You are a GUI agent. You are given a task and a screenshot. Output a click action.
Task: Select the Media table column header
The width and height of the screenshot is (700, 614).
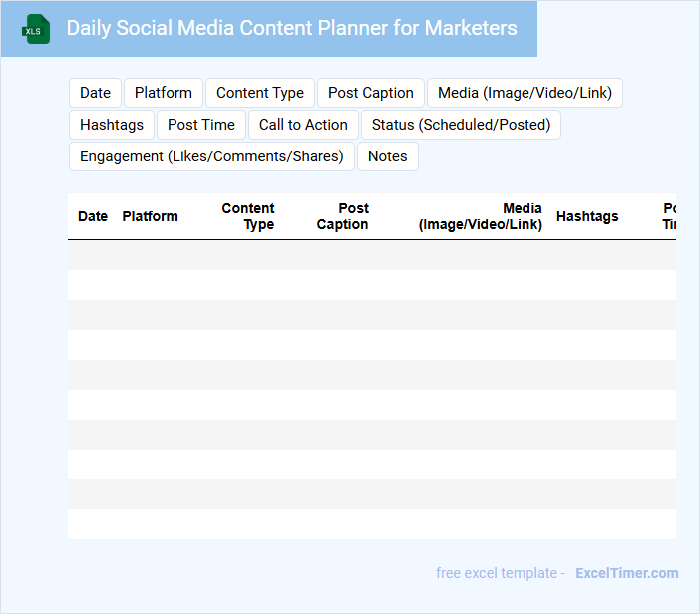pyautogui.click(x=481, y=216)
